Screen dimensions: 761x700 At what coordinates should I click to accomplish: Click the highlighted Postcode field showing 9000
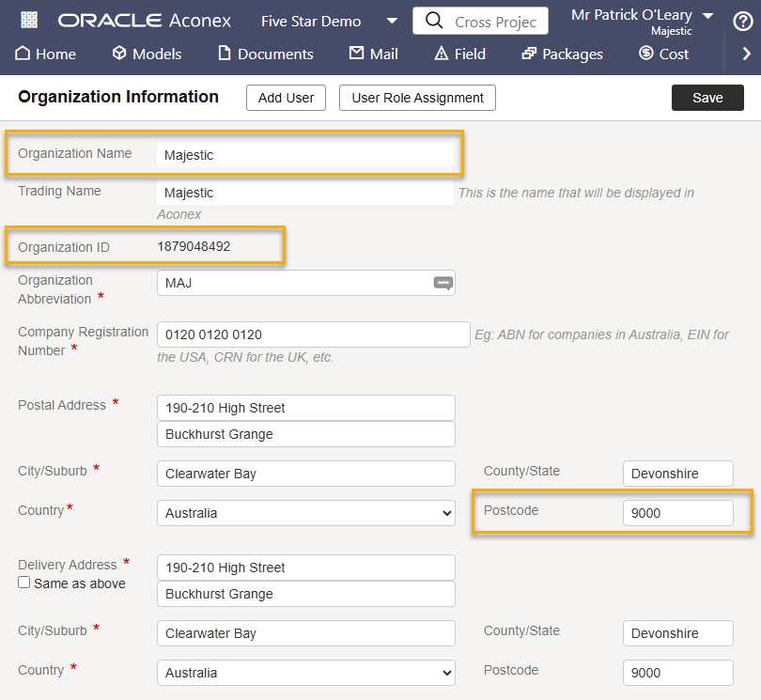(x=677, y=513)
